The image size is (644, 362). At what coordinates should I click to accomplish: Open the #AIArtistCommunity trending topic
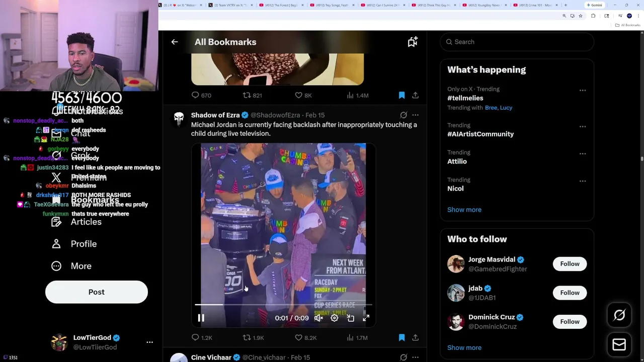coord(480,134)
